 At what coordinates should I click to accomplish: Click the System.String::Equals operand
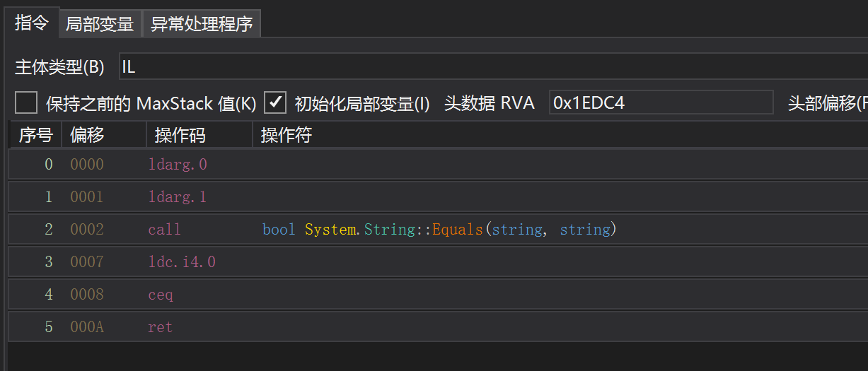click(439, 230)
